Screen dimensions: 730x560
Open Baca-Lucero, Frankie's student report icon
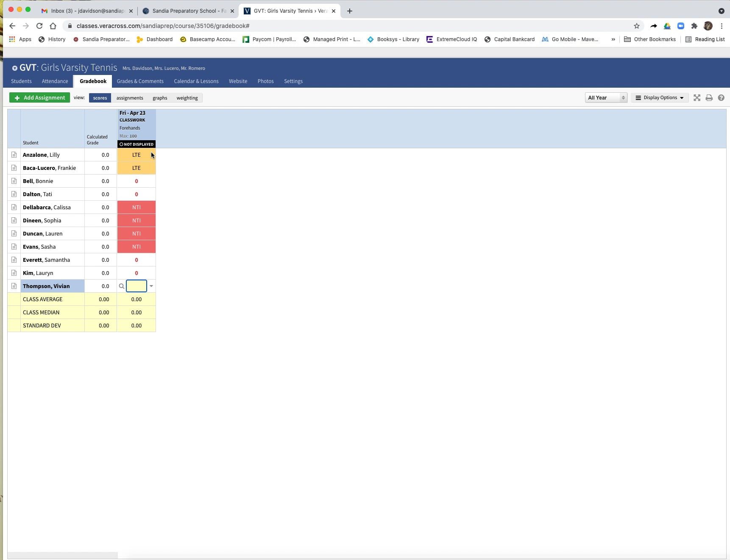[x=14, y=168]
